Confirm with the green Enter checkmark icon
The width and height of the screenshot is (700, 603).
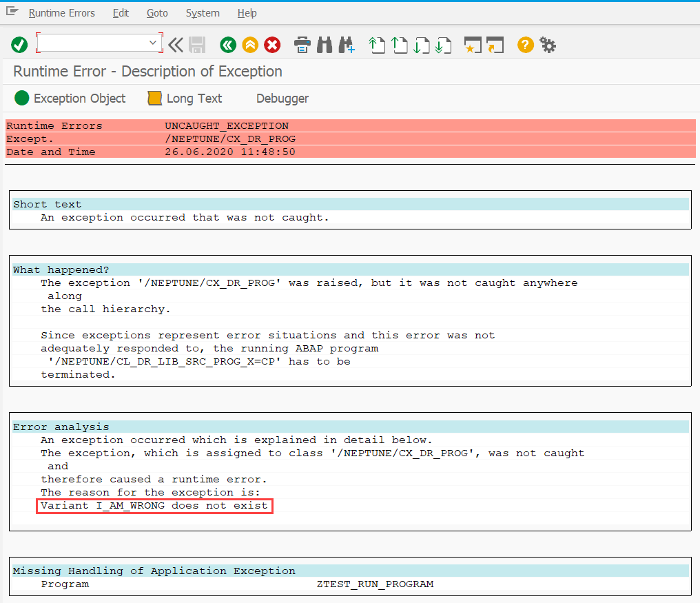pos(19,45)
